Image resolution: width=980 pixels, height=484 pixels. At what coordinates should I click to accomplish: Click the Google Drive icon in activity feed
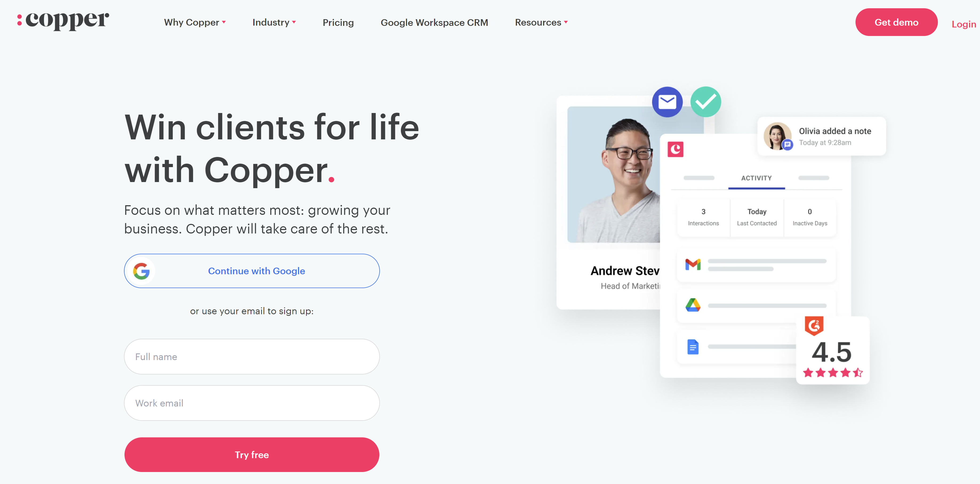(x=693, y=305)
